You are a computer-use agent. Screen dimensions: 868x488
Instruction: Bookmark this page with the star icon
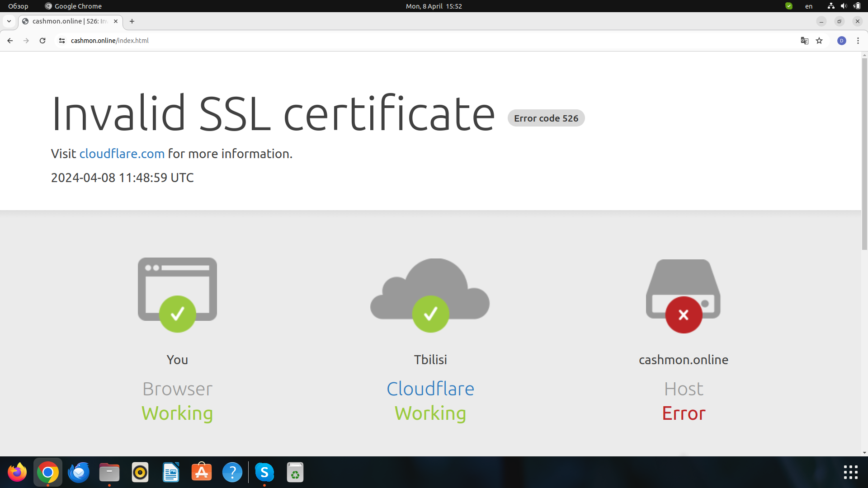(819, 41)
